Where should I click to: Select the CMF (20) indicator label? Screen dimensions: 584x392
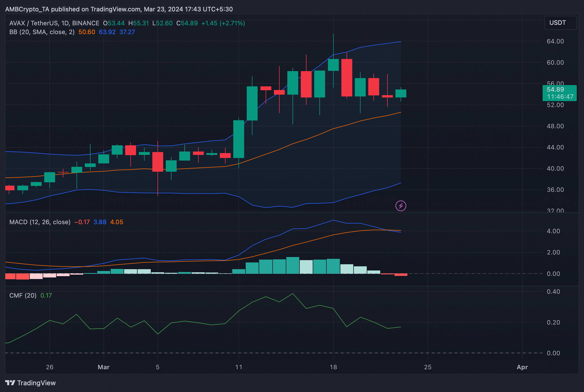tap(23, 296)
